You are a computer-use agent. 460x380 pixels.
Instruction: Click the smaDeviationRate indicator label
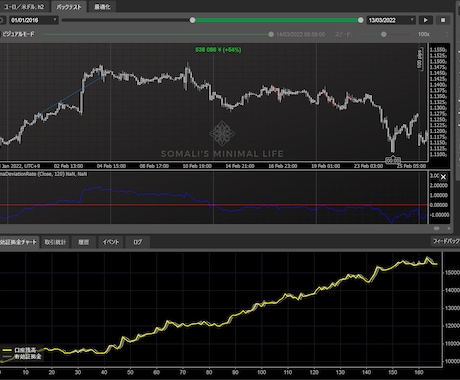43,174
